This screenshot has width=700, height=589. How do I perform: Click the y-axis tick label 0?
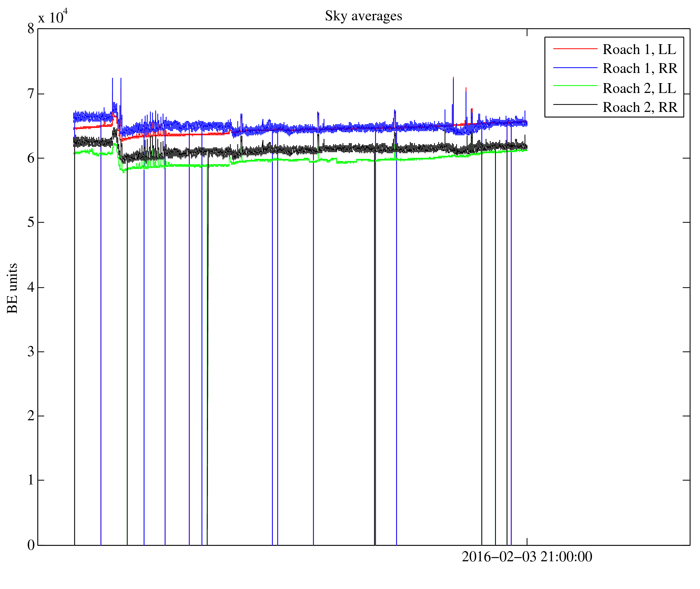[31, 545]
